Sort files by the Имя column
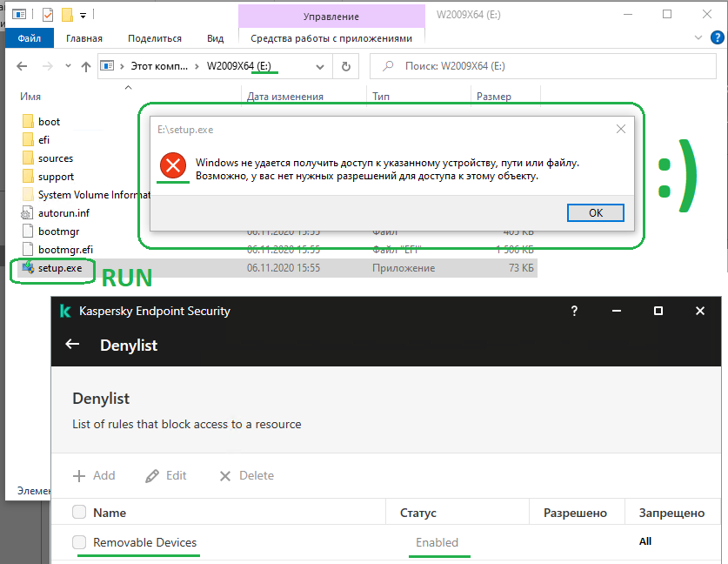The image size is (728, 564). [x=30, y=97]
